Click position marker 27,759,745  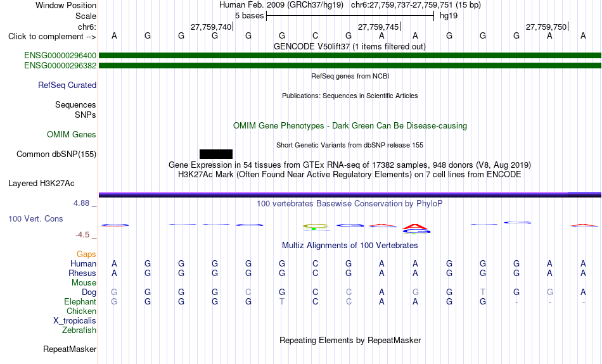click(x=378, y=27)
